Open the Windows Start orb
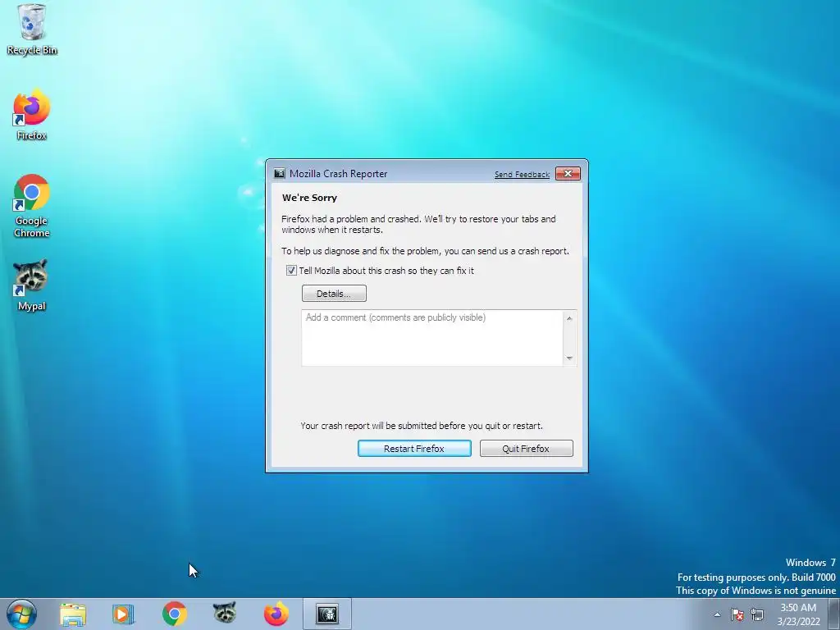840x630 pixels. tap(22, 614)
